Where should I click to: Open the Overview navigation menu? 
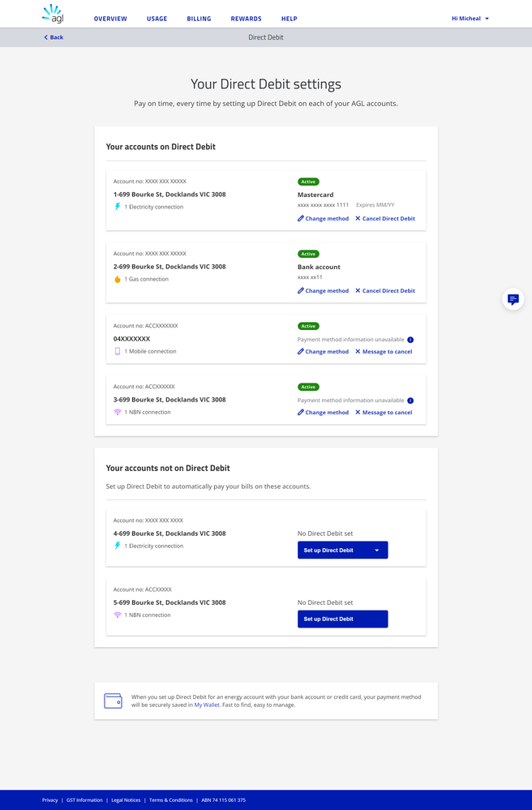point(110,18)
